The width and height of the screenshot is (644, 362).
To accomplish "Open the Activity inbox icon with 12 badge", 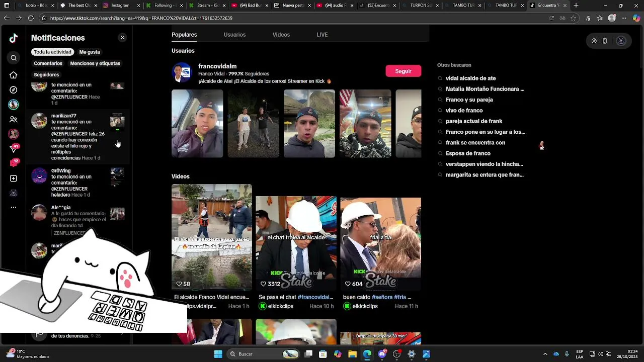I will [14, 163].
